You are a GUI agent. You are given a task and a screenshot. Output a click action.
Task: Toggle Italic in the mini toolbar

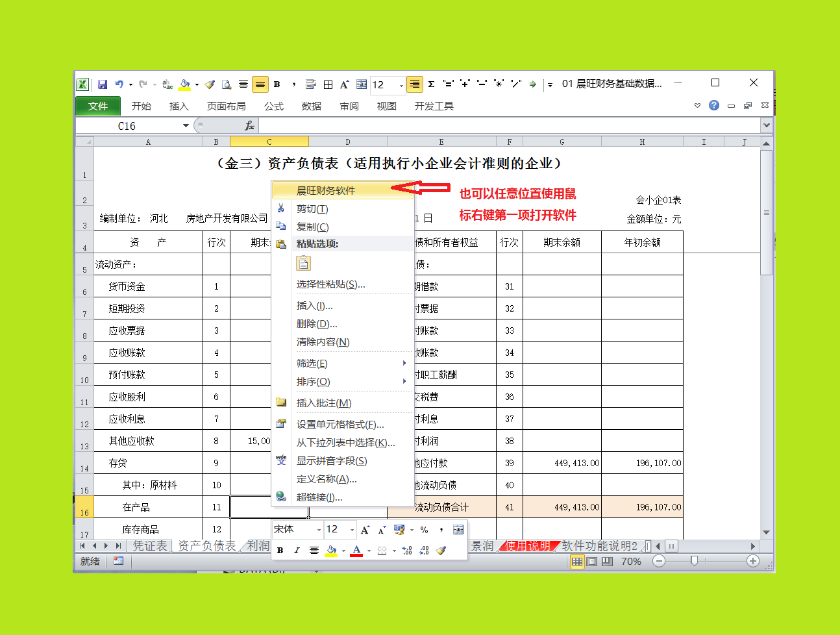click(x=297, y=551)
